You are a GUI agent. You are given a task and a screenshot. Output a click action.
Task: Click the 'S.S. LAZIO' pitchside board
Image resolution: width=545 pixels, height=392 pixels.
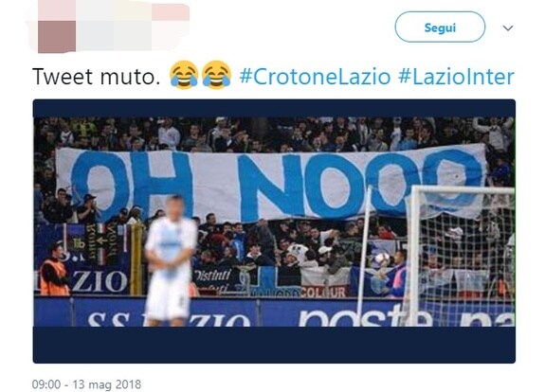169,319
